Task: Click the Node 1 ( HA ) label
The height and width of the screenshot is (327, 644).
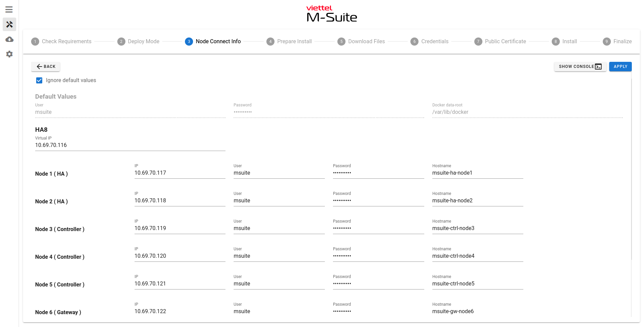Action: point(51,174)
